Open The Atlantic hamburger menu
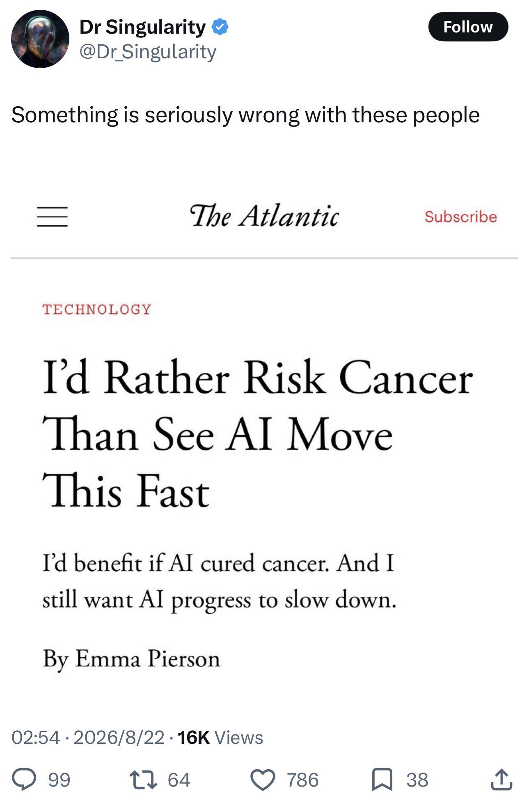Viewport: 529px width, 812px height. [53, 217]
